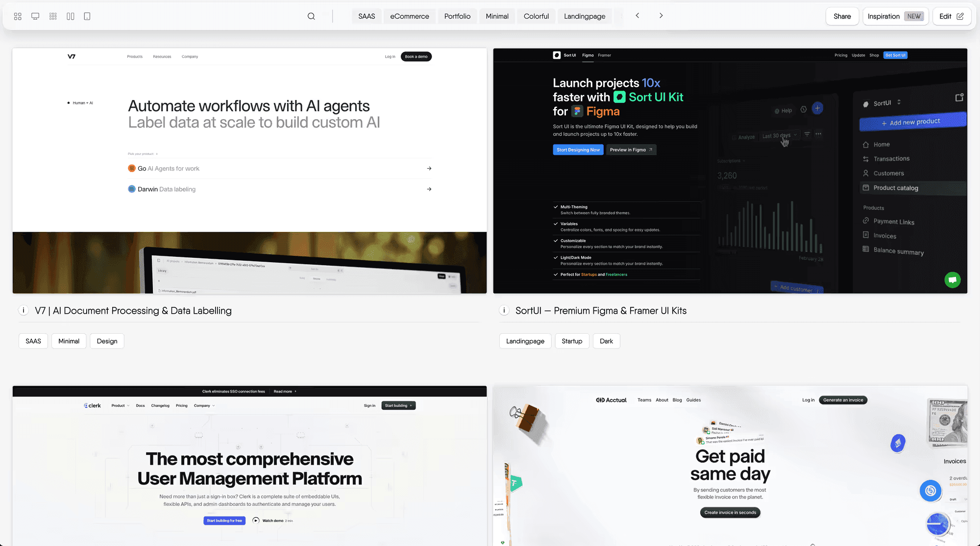
Task: Click the SAAS tag under the V7 card
Action: click(33, 341)
